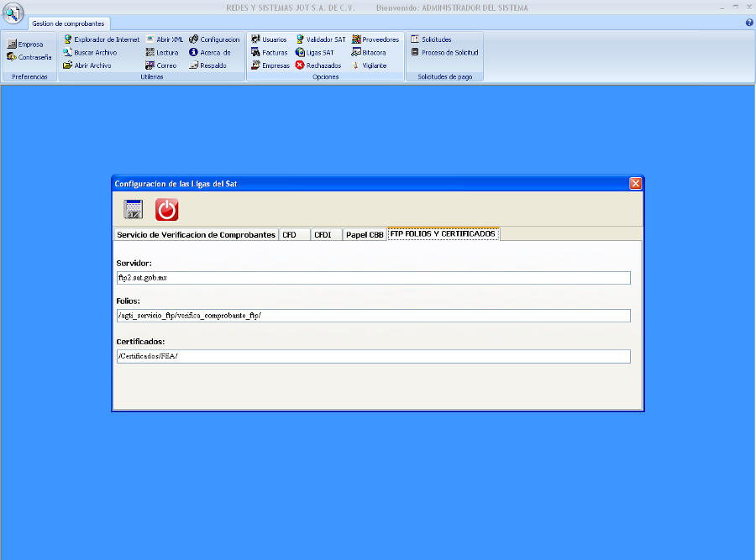The height and width of the screenshot is (560, 756).
Task: Open the Usuarios section
Action: coord(269,39)
